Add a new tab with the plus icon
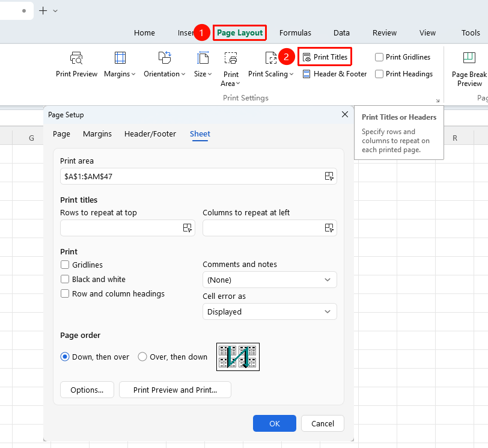Image resolution: width=488 pixels, height=448 pixels. (43, 11)
